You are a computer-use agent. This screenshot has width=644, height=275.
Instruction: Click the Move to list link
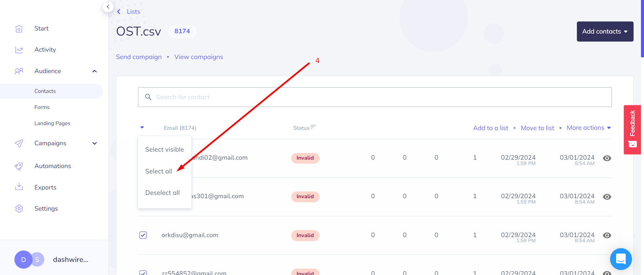(538, 128)
